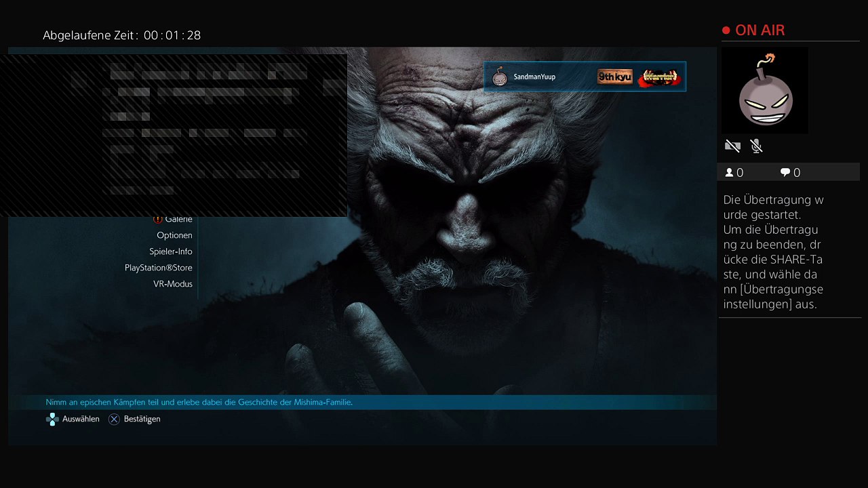
Task: Click the red exclamation icon beside Galerie
Action: tap(158, 219)
